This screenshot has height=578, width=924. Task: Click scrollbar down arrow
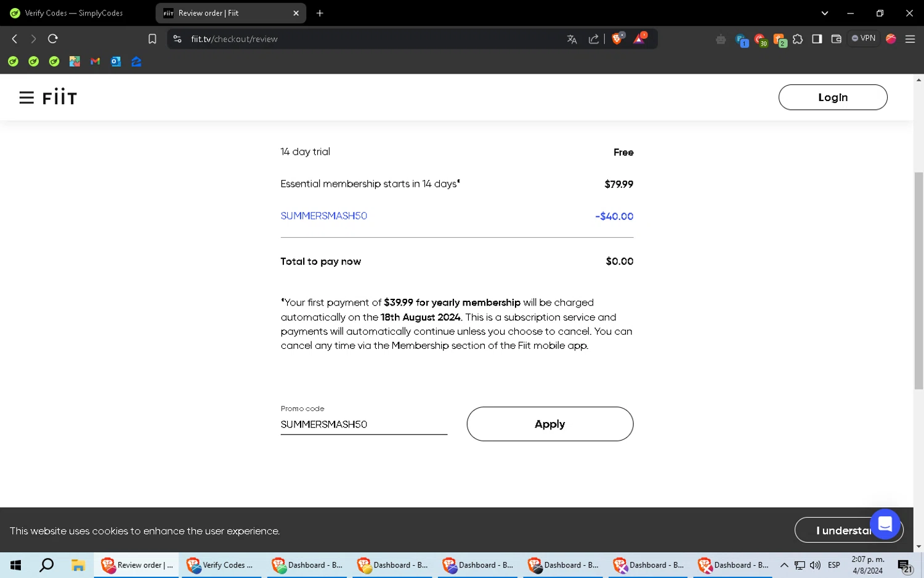tap(918, 546)
